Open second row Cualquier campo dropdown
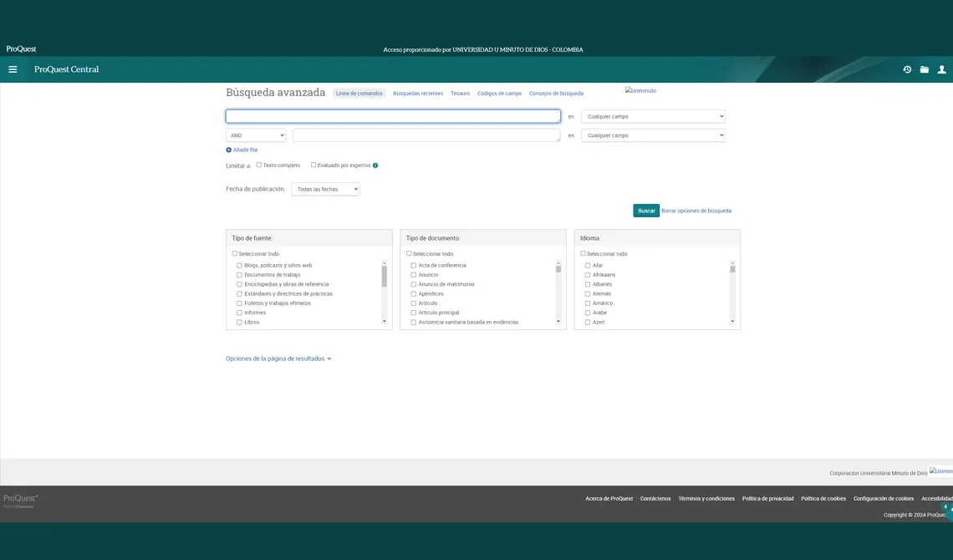 pyautogui.click(x=654, y=135)
